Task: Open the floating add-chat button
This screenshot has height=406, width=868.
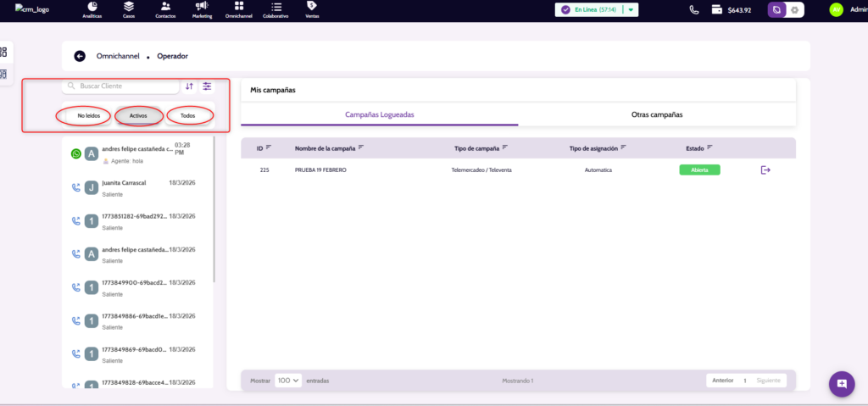Action: point(841,384)
